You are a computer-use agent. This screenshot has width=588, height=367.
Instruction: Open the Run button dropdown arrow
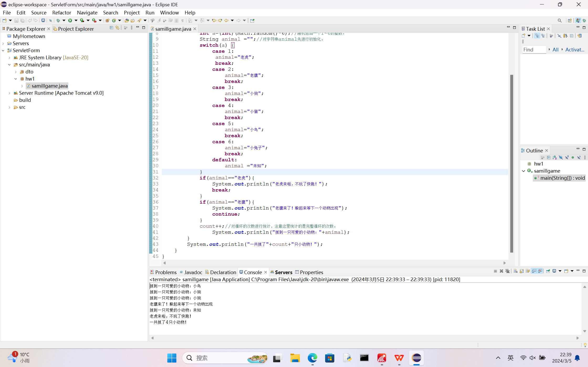pyautogui.click(x=76, y=20)
